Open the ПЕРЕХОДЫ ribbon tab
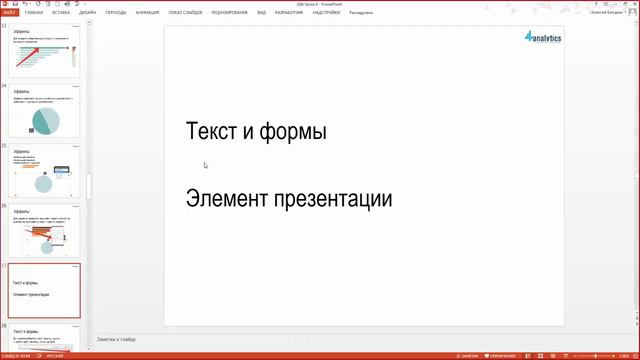 pyautogui.click(x=116, y=13)
